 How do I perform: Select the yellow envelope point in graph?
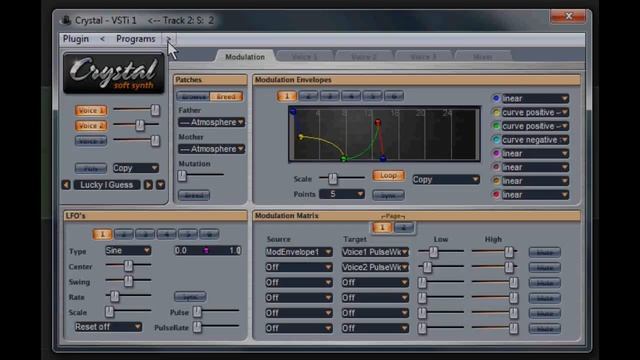(x=301, y=137)
